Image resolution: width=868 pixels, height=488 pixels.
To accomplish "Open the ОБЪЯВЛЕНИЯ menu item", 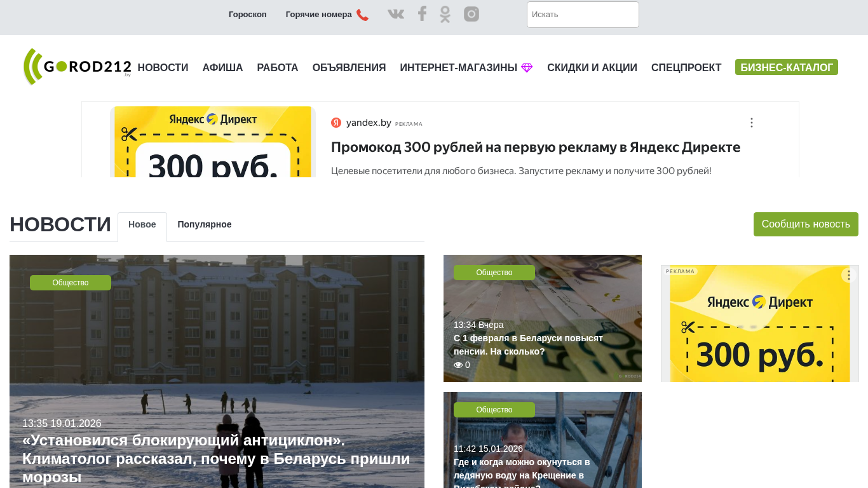I will click(349, 68).
